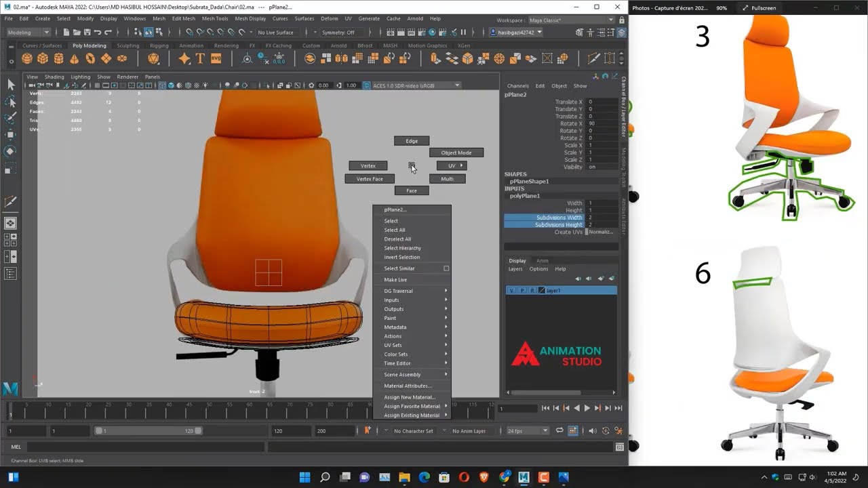Choose Object Mode in marking menu
868x488 pixels.
coord(456,152)
